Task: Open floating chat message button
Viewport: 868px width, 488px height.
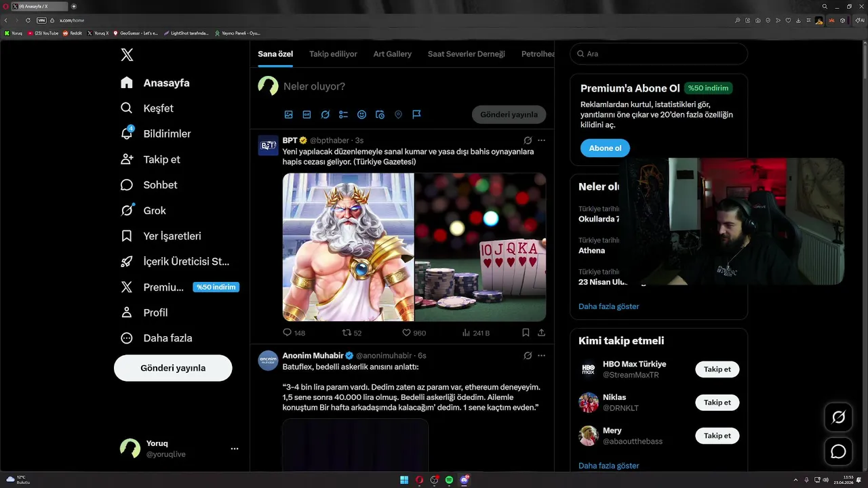Action: [838, 451]
